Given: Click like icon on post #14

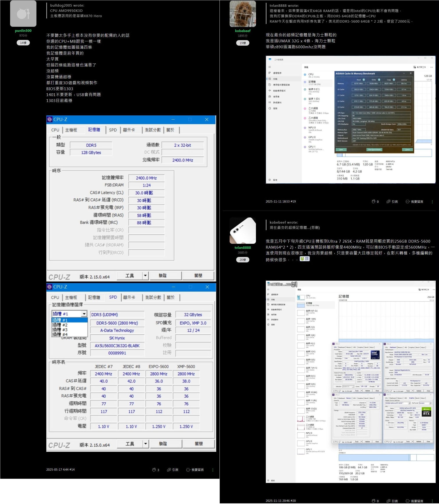Looking at the screenshot, I should coord(154,470).
